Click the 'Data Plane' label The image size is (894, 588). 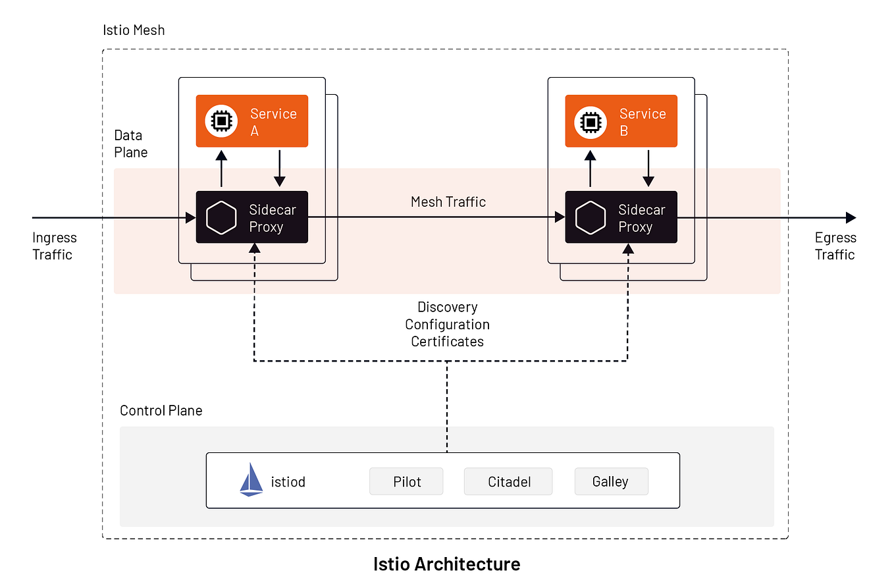(x=130, y=144)
